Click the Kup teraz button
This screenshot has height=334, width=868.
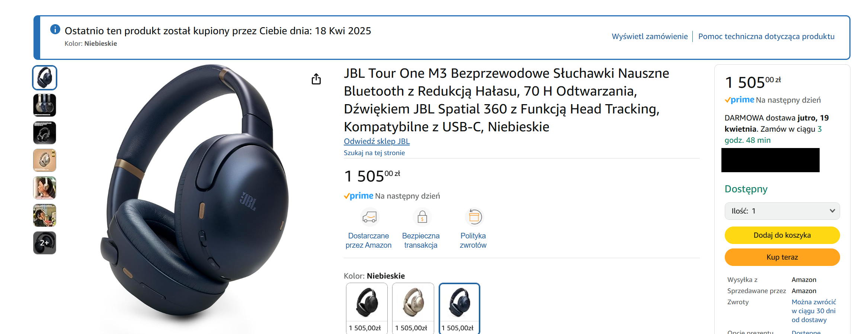782,257
